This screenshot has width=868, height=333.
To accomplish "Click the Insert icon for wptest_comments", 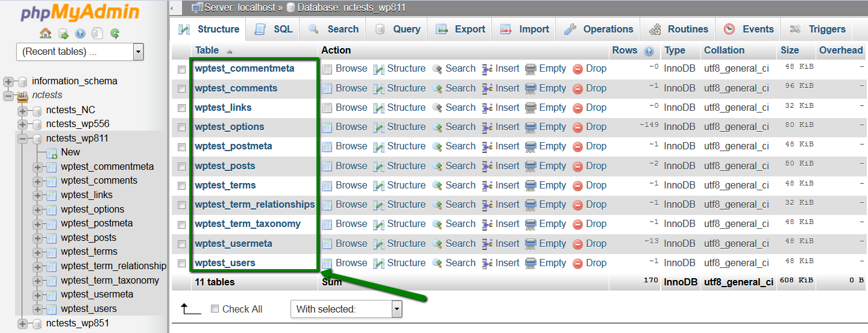I will [x=487, y=89].
